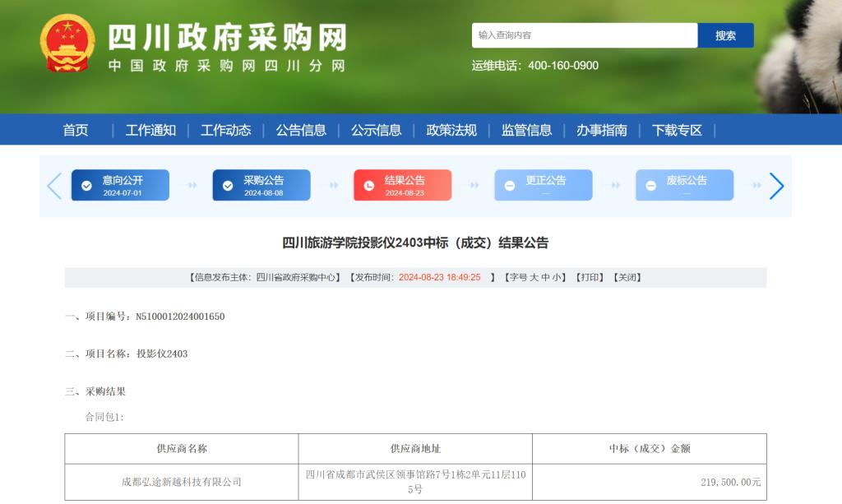The image size is (842, 504).
Task: Click the 合同包1 label
Action: [104, 417]
